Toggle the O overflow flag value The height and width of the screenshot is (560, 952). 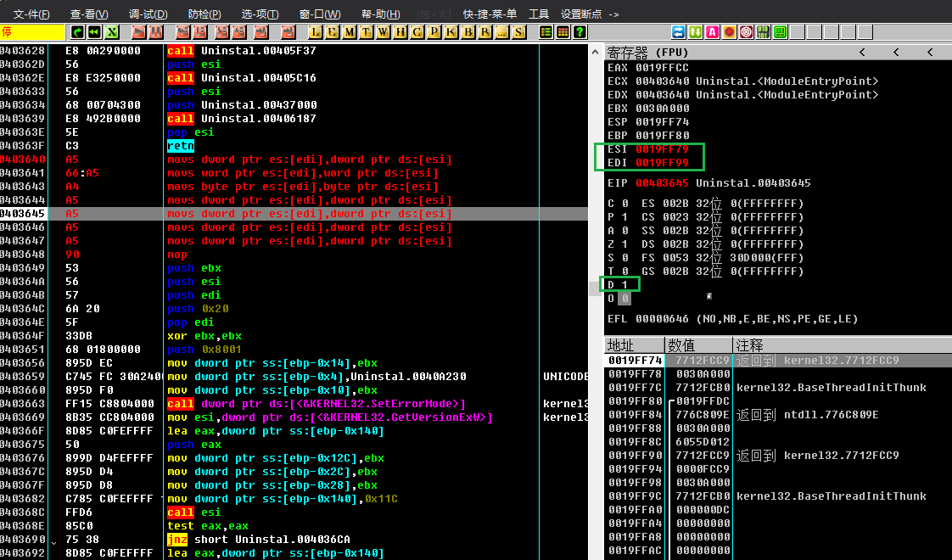pyautogui.click(x=625, y=299)
